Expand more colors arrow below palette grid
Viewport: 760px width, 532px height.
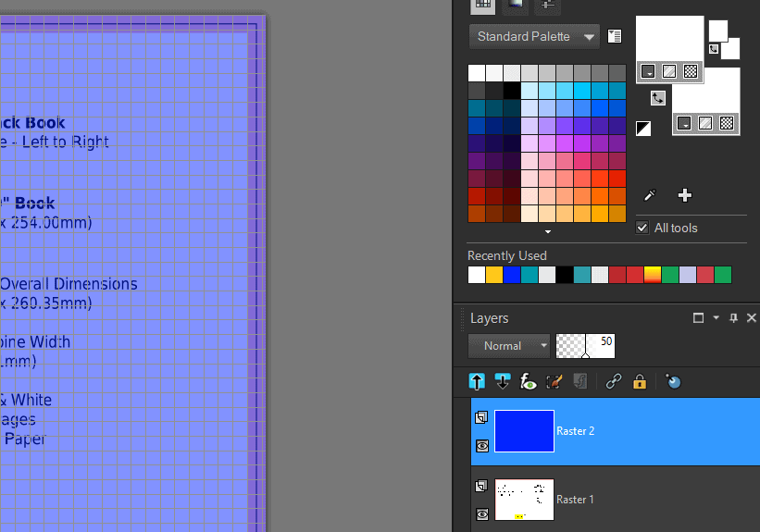pos(548,232)
